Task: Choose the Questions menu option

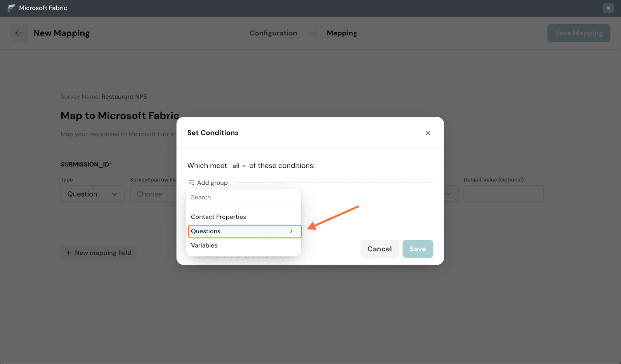Action: tap(206, 231)
